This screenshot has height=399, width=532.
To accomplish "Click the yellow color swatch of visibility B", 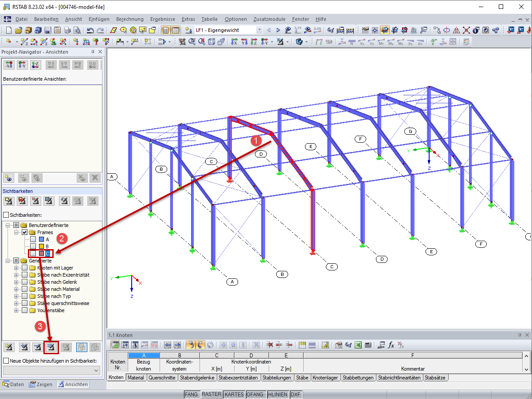I will click(x=41, y=246).
